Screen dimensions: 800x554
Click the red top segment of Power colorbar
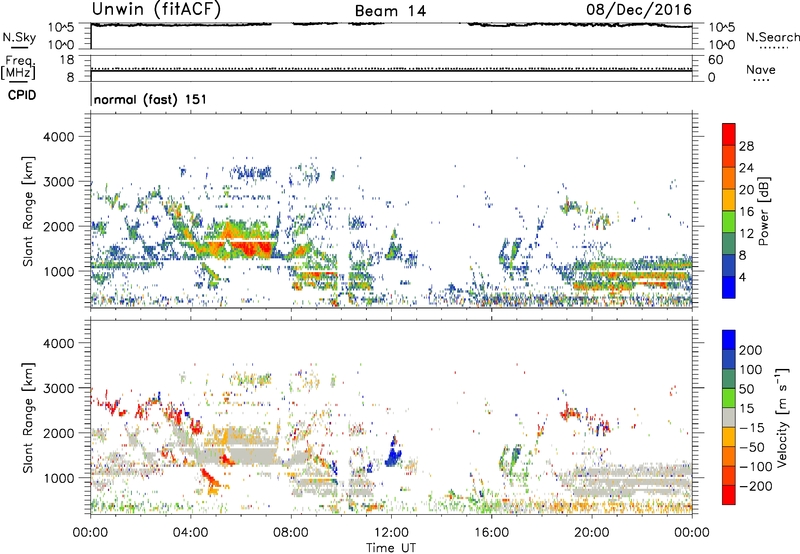tap(729, 134)
